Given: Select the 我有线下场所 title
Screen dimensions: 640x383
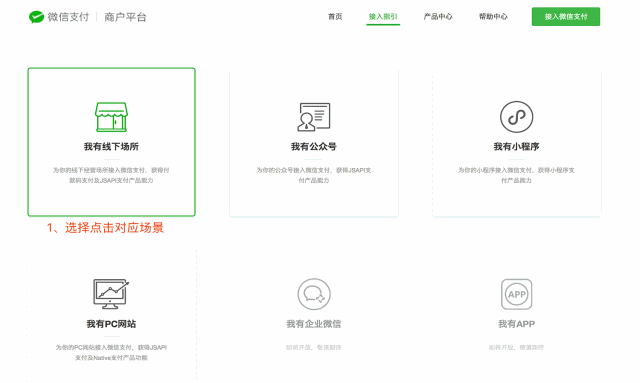Looking at the screenshot, I should click(111, 147).
